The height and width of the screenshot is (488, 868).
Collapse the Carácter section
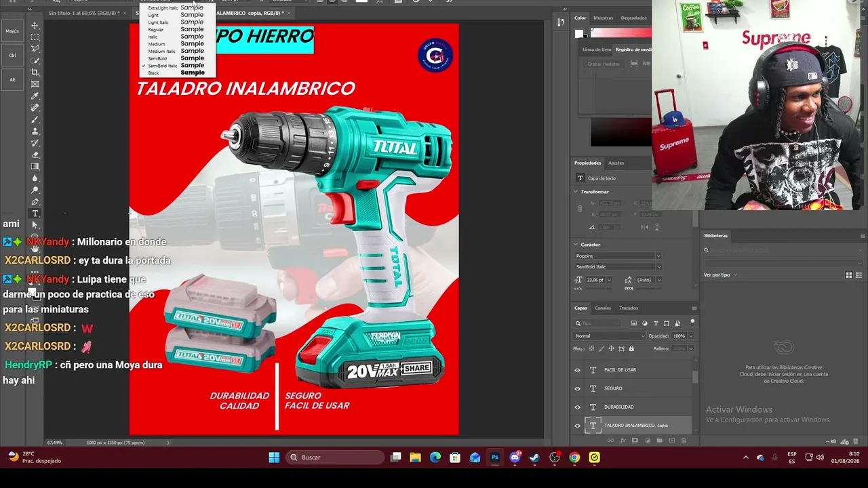point(576,245)
